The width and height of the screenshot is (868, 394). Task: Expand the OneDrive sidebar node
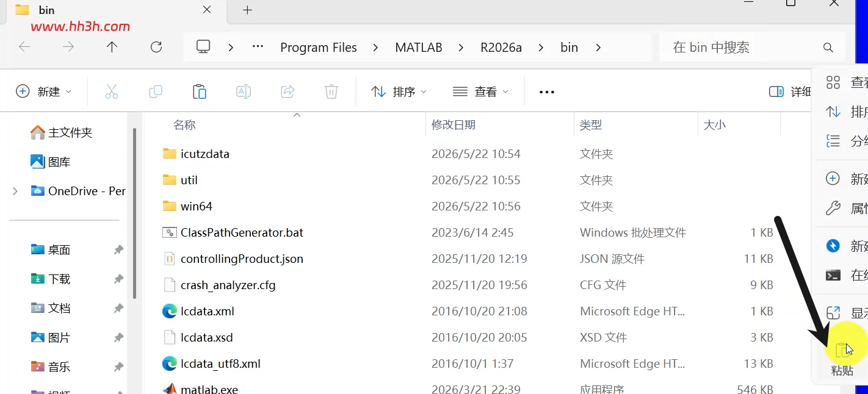coord(15,191)
